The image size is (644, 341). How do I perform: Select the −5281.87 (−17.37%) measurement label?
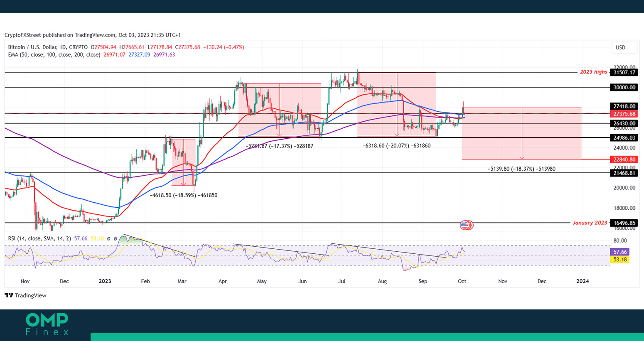pos(280,146)
